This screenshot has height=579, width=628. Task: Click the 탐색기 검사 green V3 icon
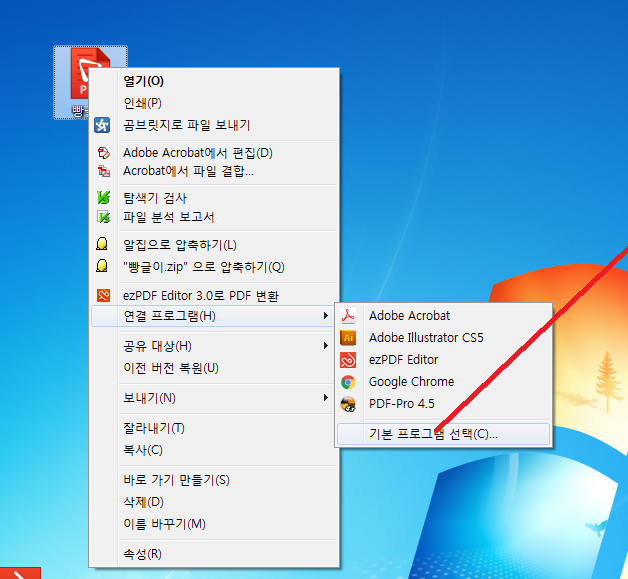pyautogui.click(x=104, y=197)
